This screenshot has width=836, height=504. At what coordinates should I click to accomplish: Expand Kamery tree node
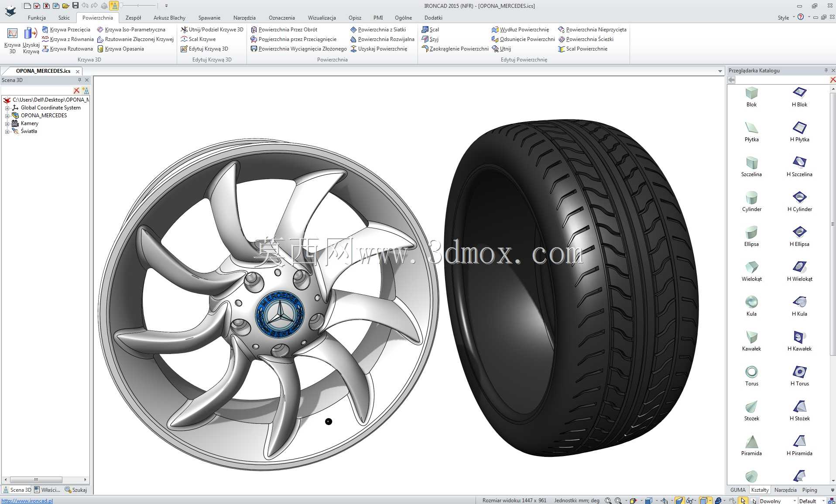7,123
